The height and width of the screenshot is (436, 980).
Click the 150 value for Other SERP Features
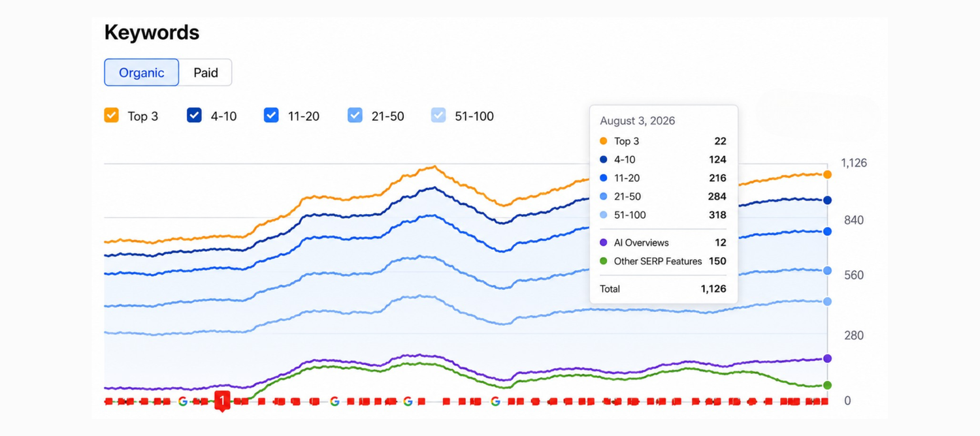717,261
